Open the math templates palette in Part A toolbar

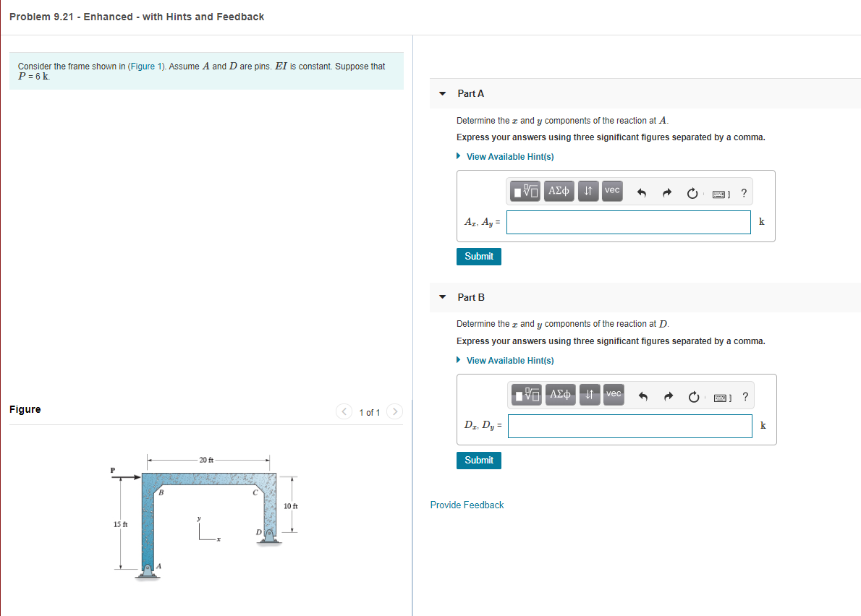pyautogui.click(x=526, y=191)
